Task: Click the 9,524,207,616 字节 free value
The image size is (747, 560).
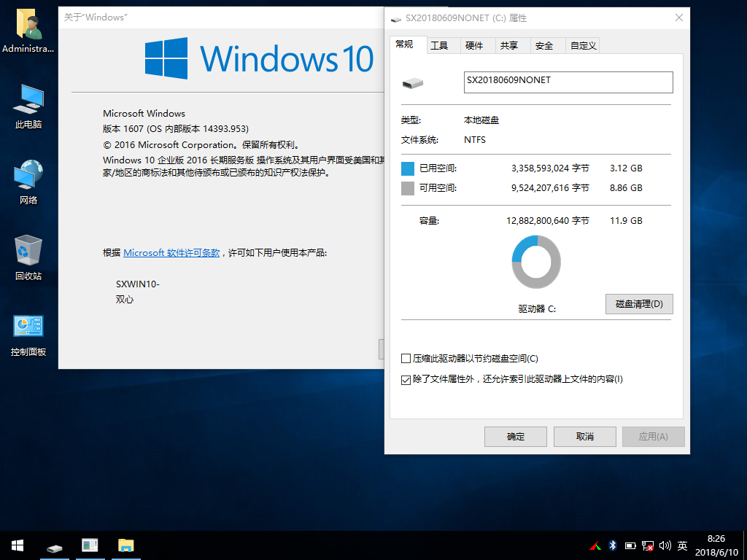Action: [x=550, y=188]
